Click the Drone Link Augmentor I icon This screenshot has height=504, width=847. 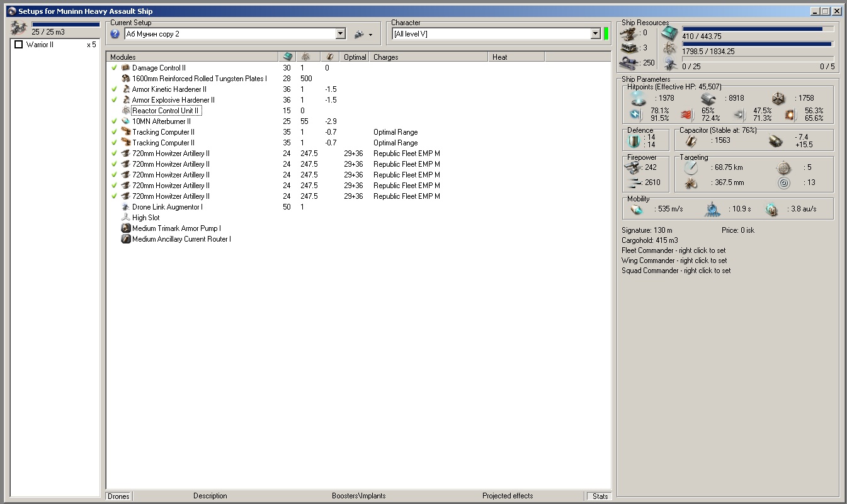125,207
